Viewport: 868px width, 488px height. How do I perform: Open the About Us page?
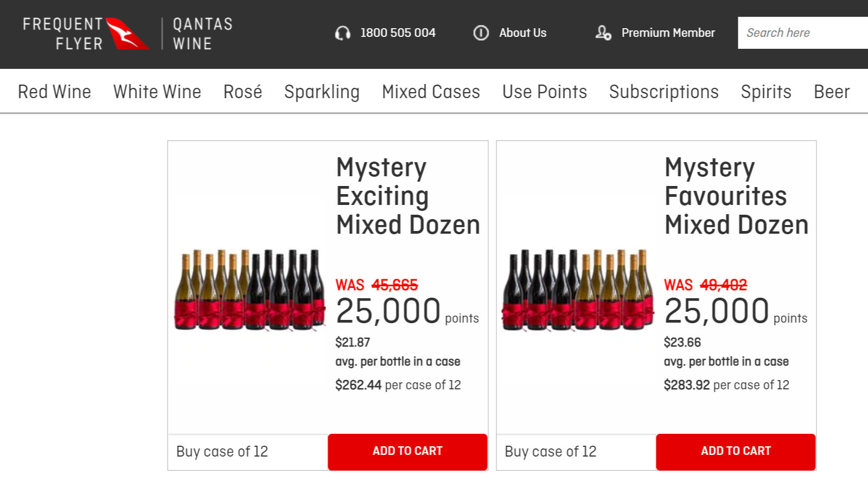point(522,33)
